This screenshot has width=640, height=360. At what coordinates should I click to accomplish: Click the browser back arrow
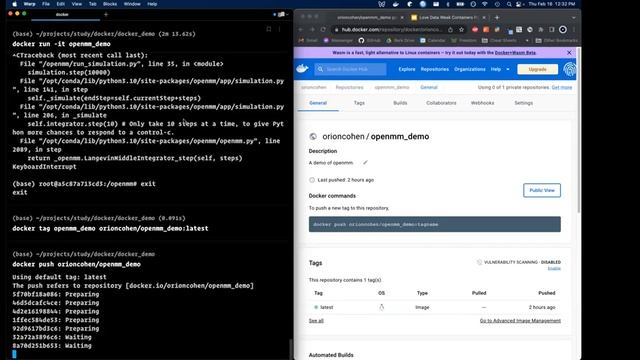301,29
